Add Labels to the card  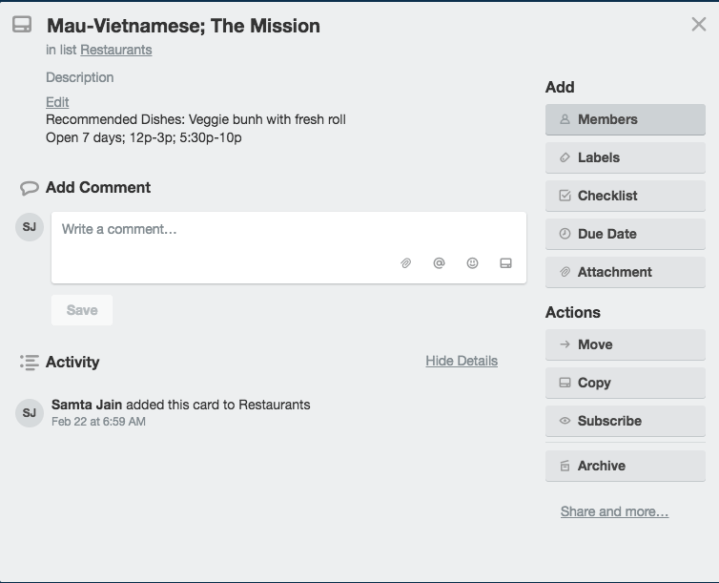tap(625, 157)
